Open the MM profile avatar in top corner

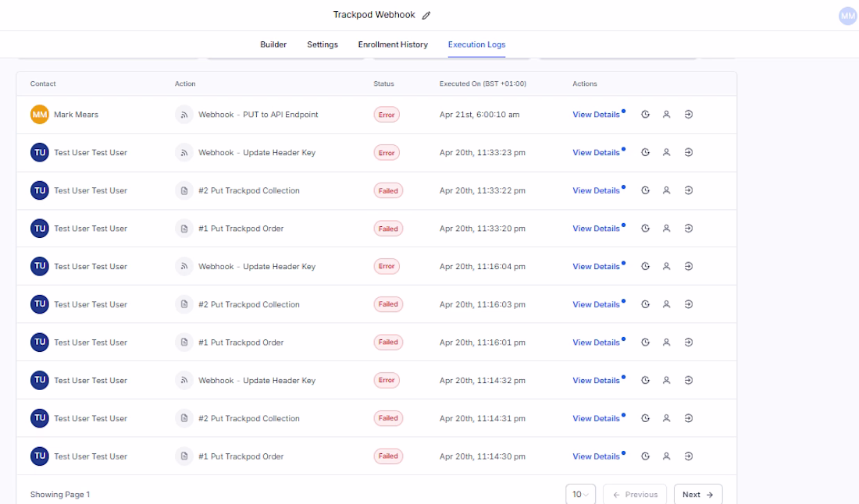847,16
